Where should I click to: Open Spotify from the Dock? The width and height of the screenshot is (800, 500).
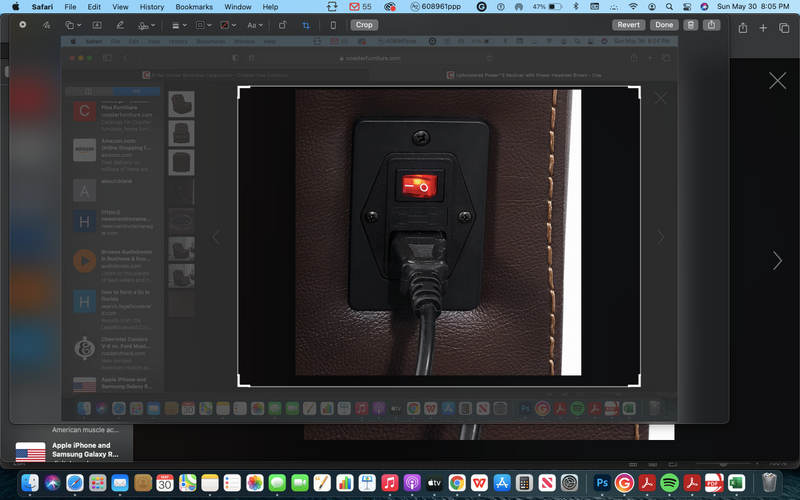click(x=669, y=483)
